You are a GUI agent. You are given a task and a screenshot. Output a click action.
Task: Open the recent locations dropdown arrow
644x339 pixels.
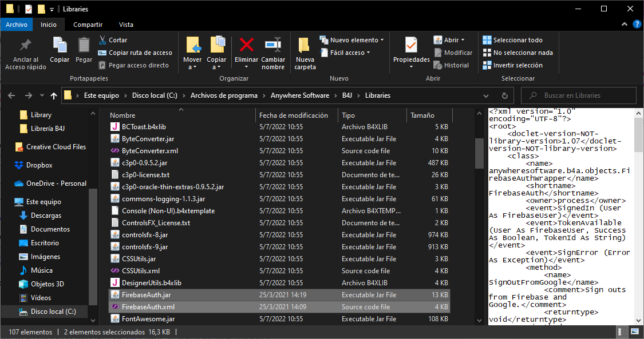coord(42,95)
